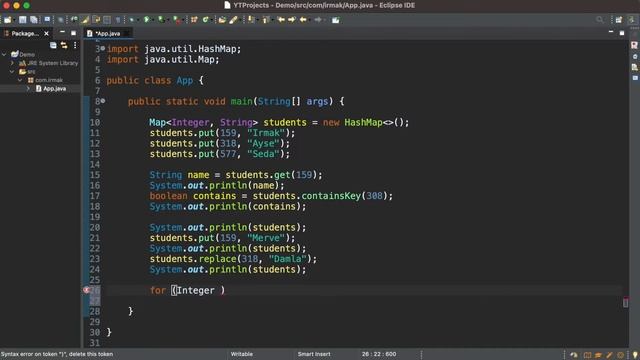Toggle the main method folding marker on line 8

pos(103,100)
